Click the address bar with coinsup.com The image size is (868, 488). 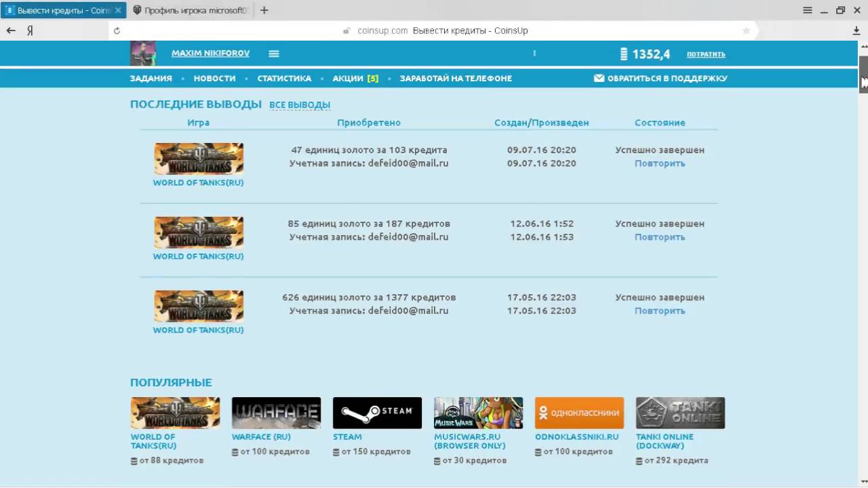(x=434, y=30)
